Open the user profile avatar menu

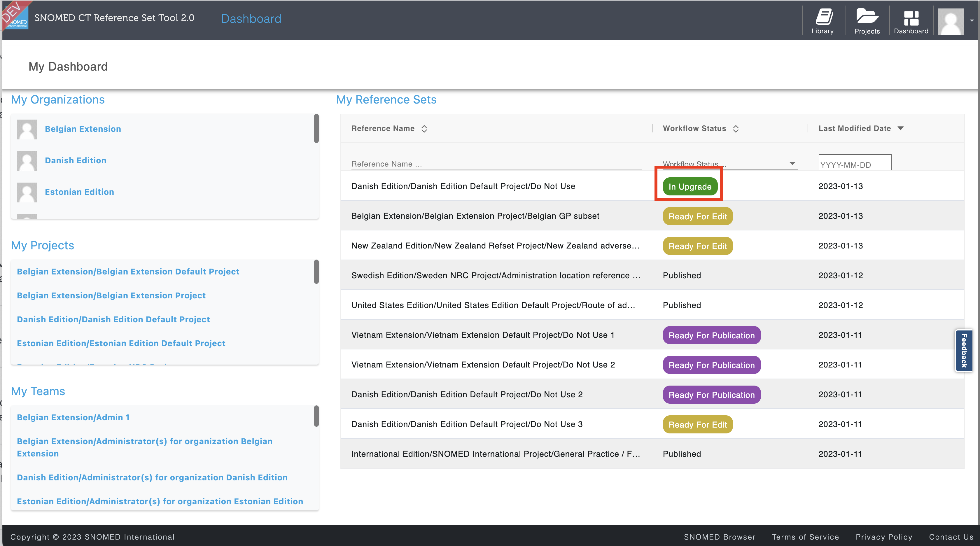coord(950,21)
